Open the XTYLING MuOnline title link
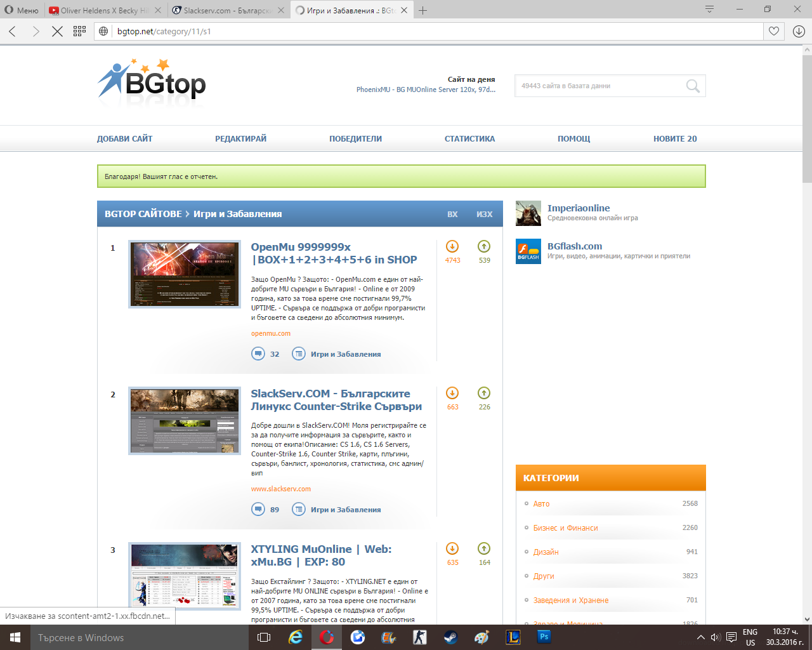The image size is (812, 650). click(321, 555)
